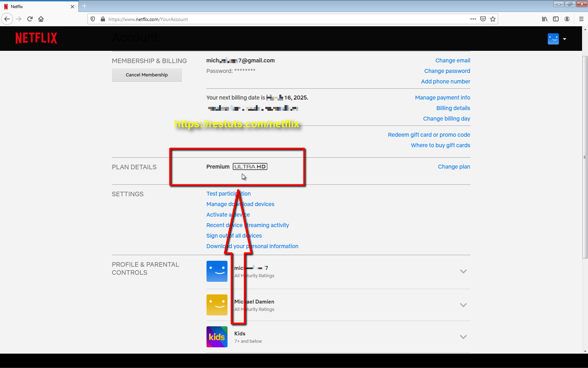Open Manage payment info link
The width and height of the screenshot is (588, 368).
coord(442,98)
